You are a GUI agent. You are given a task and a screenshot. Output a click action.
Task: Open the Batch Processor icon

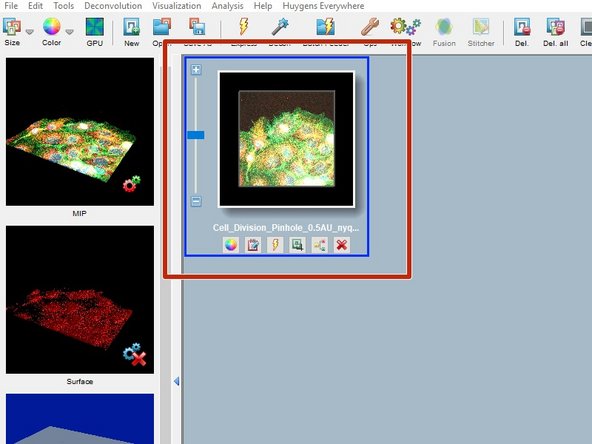(x=325, y=27)
